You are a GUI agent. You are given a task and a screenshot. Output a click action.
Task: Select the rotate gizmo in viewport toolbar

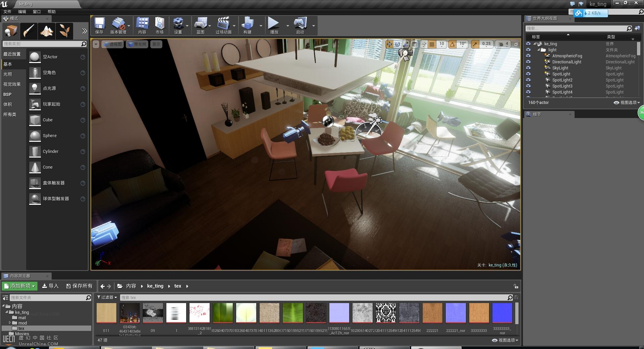coord(397,44)
